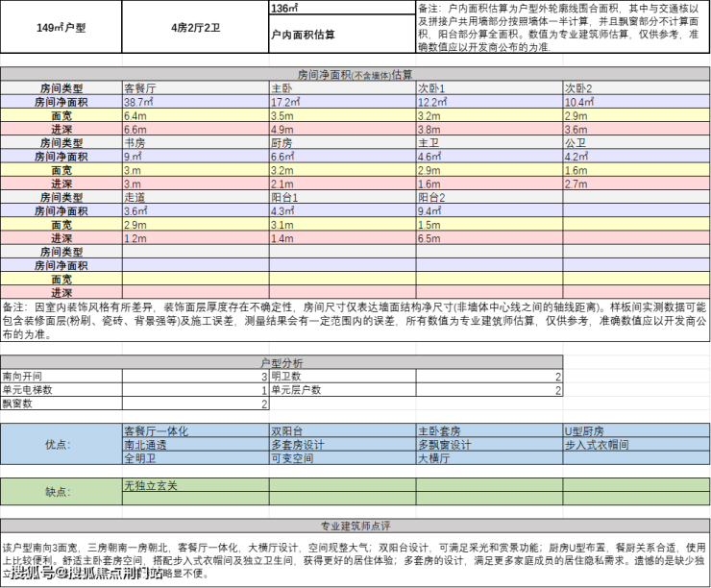Select the '4.2㎡' public bath area cell
This screenshot has width=711, height=588.
[x=637, y=156]
